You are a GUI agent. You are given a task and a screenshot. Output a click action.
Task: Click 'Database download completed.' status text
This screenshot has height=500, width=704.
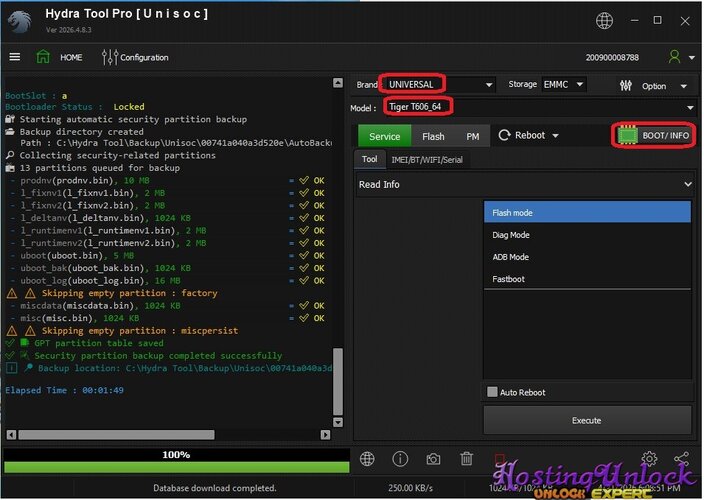215,487
